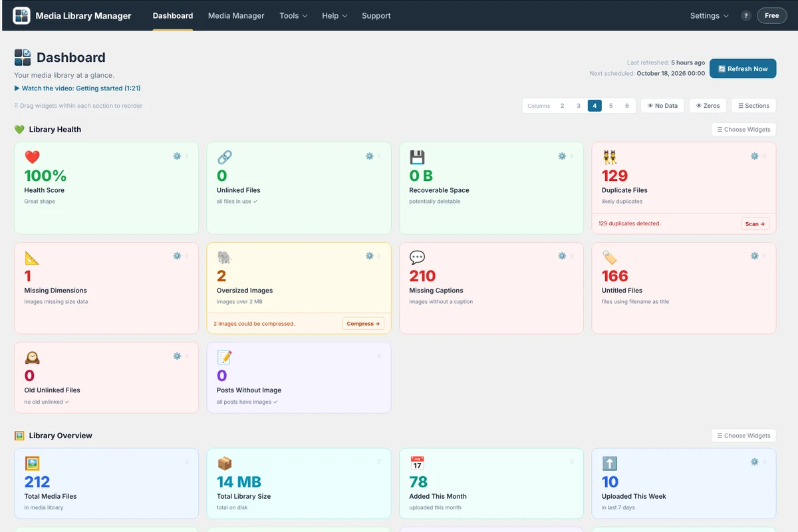
Task: Open gear settings on Untitled Files widget
Action: tap(755, 256)
